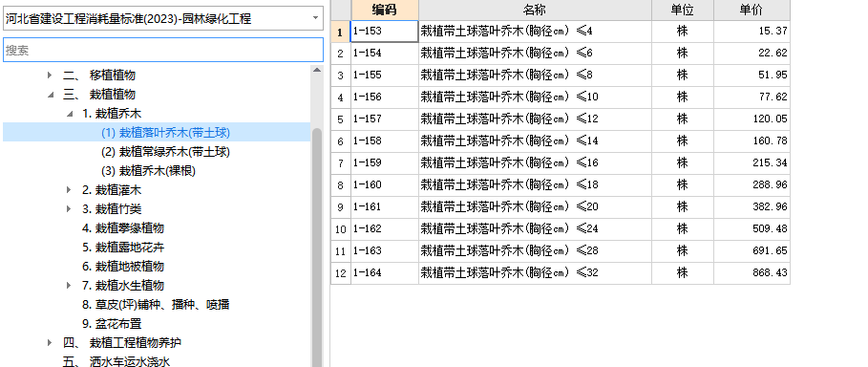Click the tree scrollbar up arrow
The image size is (868, 367).
(x=317, y=70)
